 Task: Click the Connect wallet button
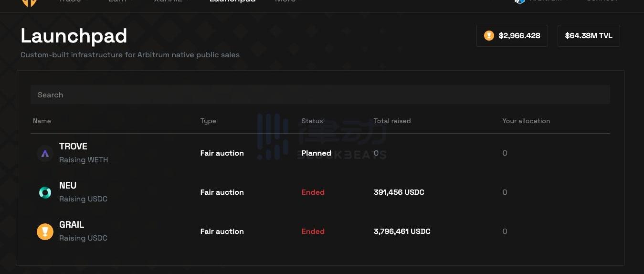(x=602, y=1)
